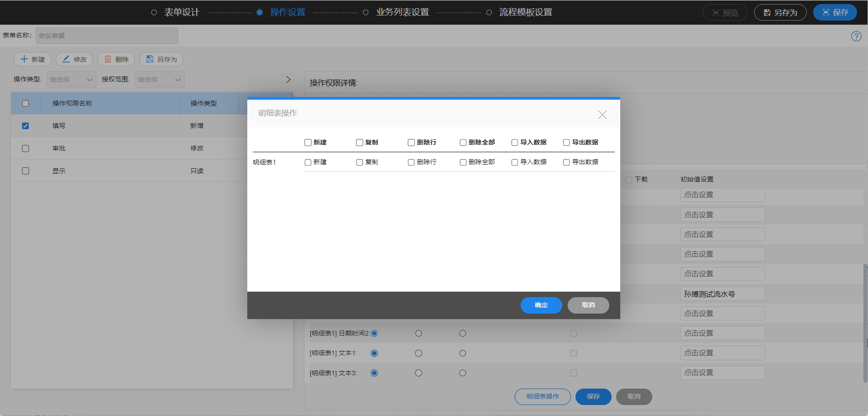868x416 pixels.
Task: Click 取消 in the 明细表操作 dialog
Action: 588,305
